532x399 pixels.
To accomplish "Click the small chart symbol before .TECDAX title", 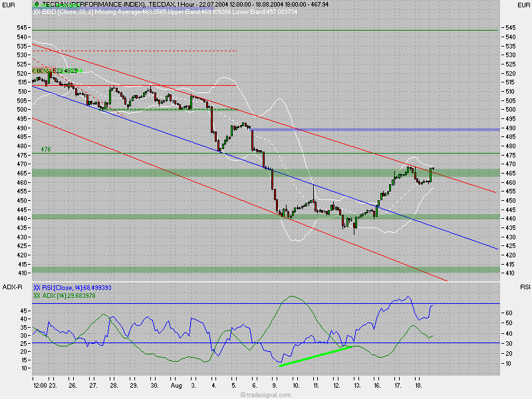I will (x=35, y=5).
